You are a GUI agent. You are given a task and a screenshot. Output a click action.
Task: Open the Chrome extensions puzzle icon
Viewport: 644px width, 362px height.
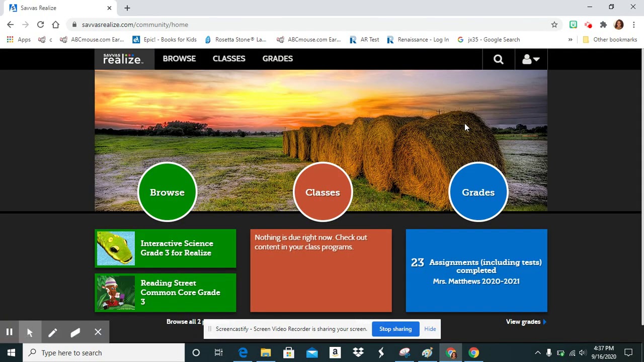coord(603,25)
